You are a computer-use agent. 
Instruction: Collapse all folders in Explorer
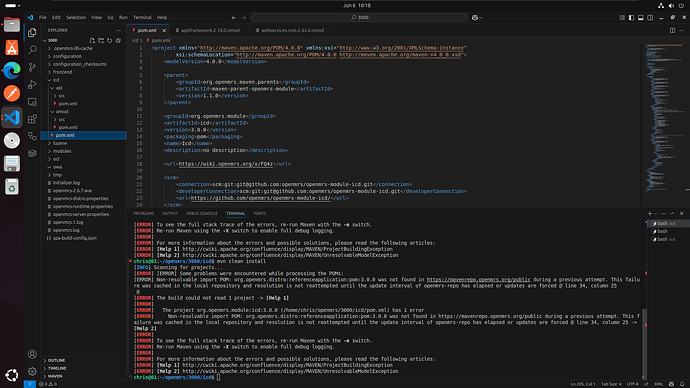point(118,40)
